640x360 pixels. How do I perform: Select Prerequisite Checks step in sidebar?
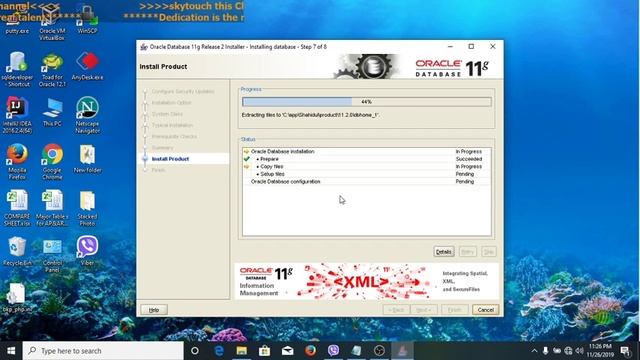tap(174, 136)
